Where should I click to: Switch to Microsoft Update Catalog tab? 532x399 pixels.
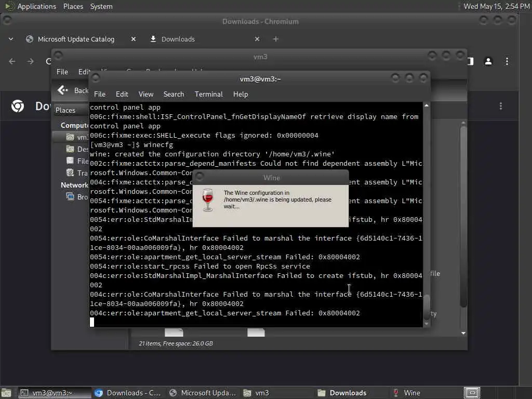(x=76, y=39)
